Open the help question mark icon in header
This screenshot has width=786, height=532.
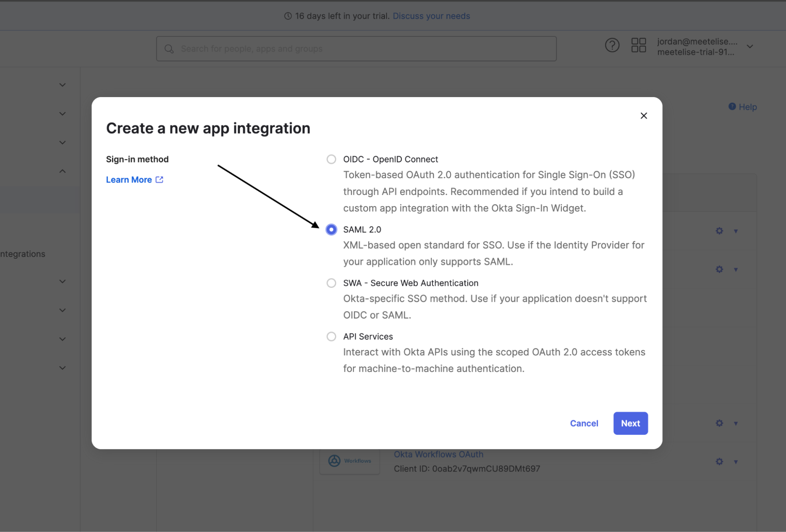click(612, 46)
